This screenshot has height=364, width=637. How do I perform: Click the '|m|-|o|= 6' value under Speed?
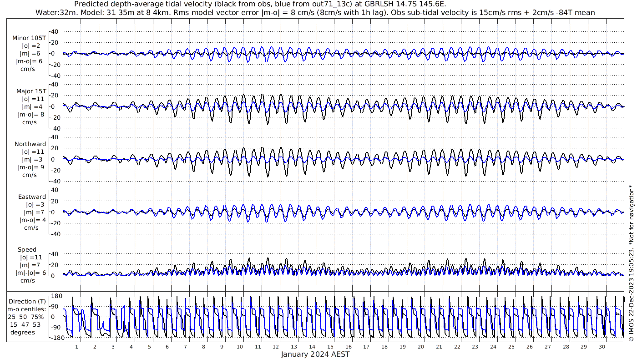[31, 273]
